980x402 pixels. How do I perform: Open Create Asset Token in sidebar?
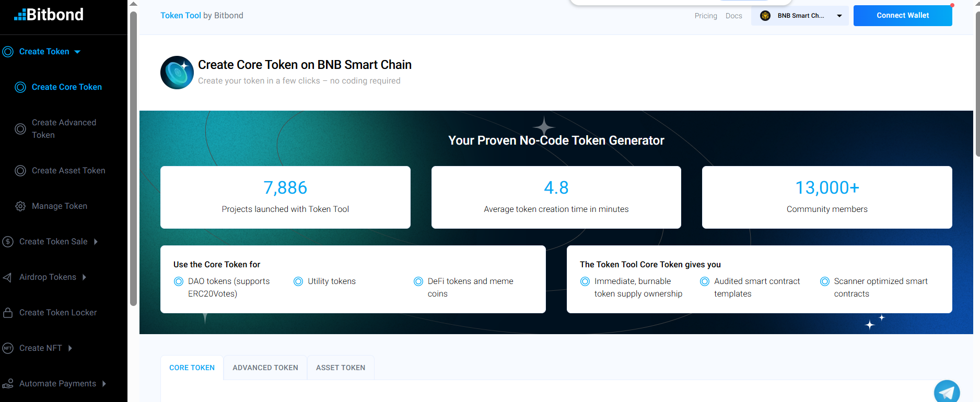coord(68,171)
